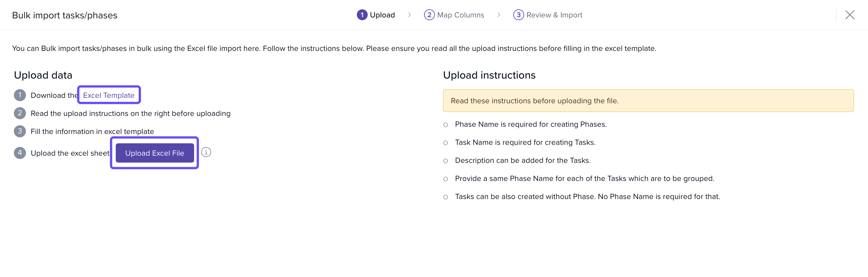Switch to the Map Columns step
The width and height of the screenshot is (868, 277).
coord(460,15)
